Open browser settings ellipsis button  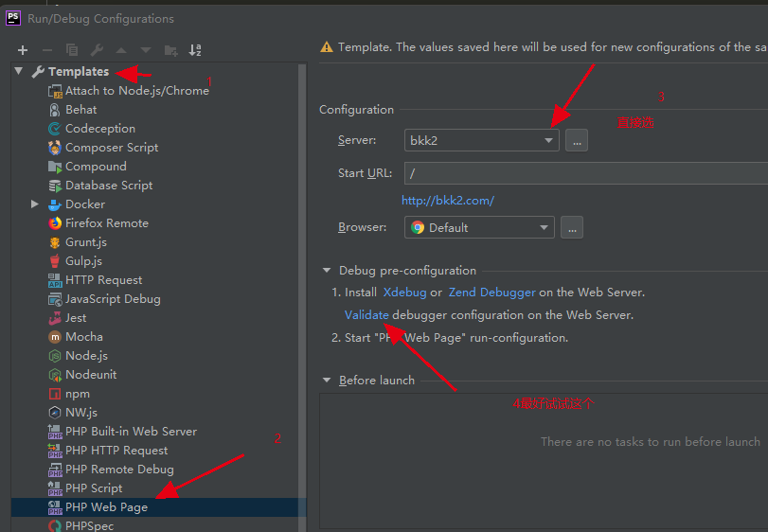click(x=572, y=227)
